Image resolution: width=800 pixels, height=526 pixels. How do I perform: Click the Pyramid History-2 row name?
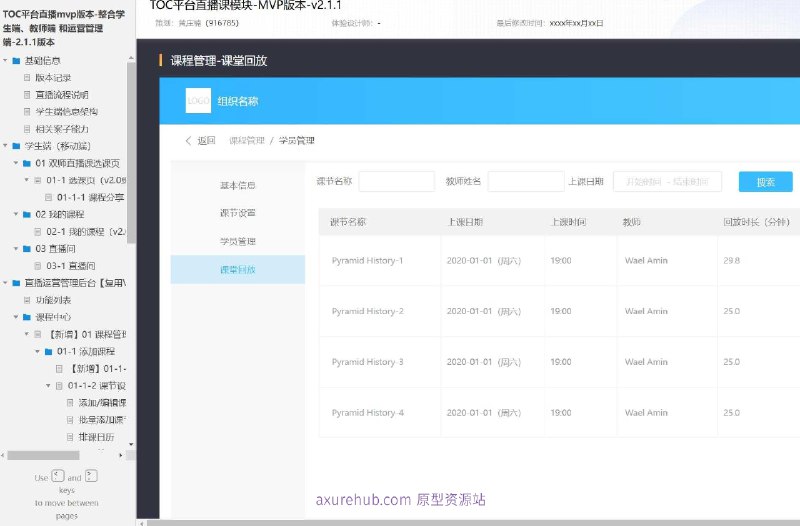point(367,311)
